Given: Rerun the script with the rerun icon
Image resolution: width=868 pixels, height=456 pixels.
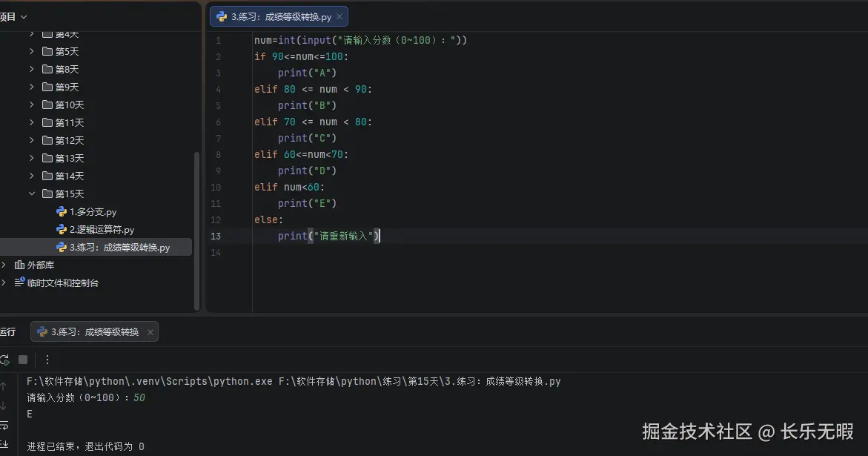Looking at the screenshot, I should pos(4,360).
